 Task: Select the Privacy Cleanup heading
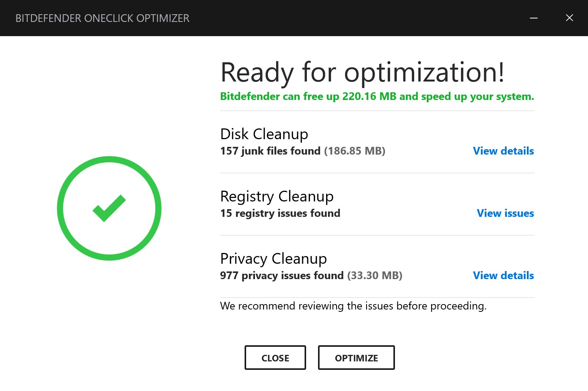pyautogui.click(x=273, y=259)
